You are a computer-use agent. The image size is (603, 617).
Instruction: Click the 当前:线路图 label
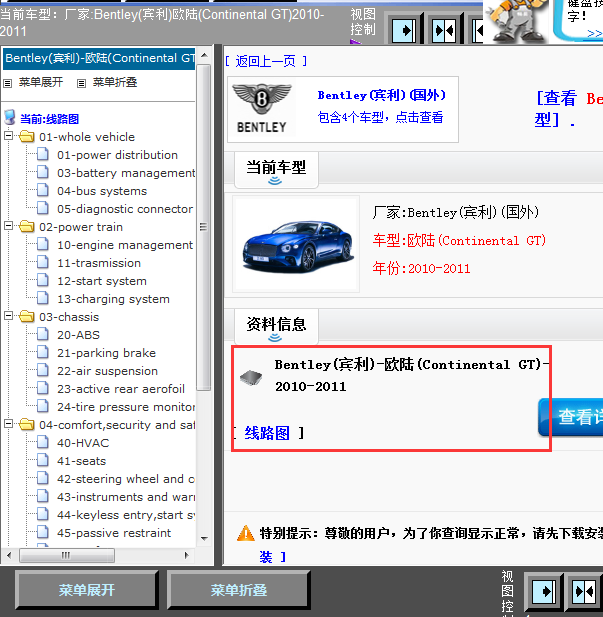coord(50,119)
